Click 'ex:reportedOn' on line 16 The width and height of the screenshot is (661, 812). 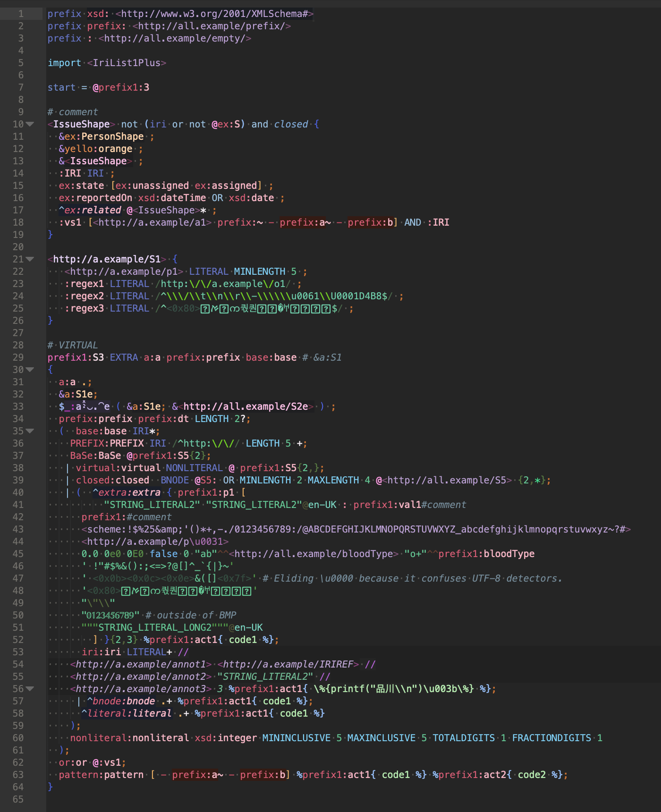pos(95,198)
